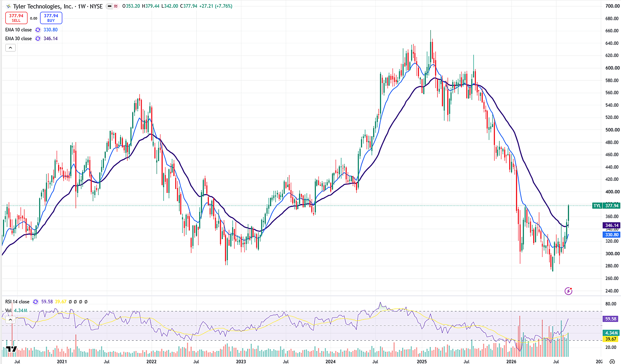The height and width of the screenshot is (364, 621).
Task: Click the blue BUY 377.94 button
Action: coord(51,18)
